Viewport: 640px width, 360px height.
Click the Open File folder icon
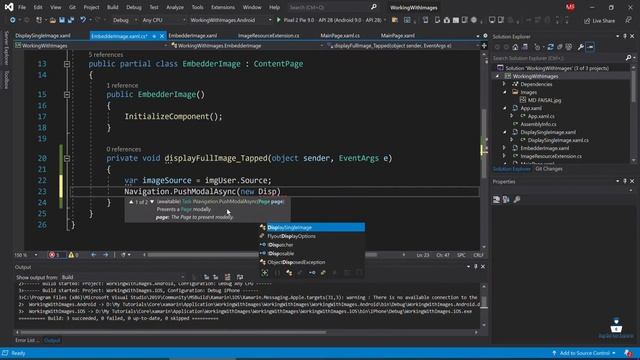53,20
